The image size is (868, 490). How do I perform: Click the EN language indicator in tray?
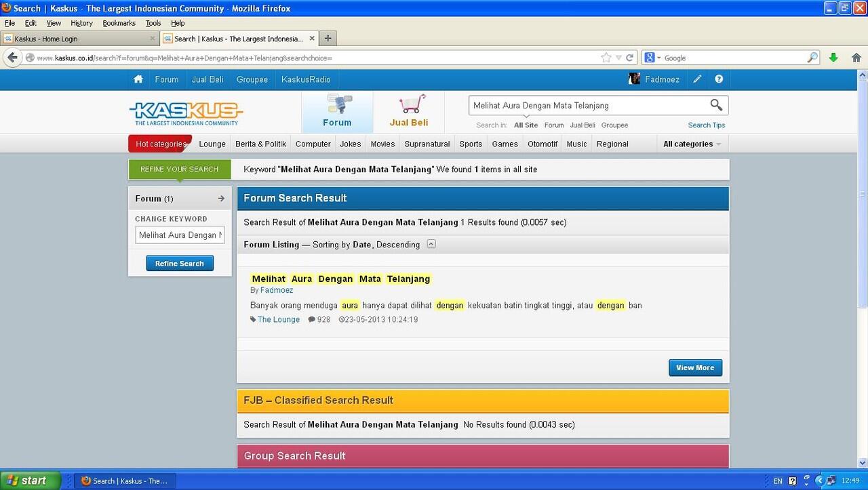(778, 481)
